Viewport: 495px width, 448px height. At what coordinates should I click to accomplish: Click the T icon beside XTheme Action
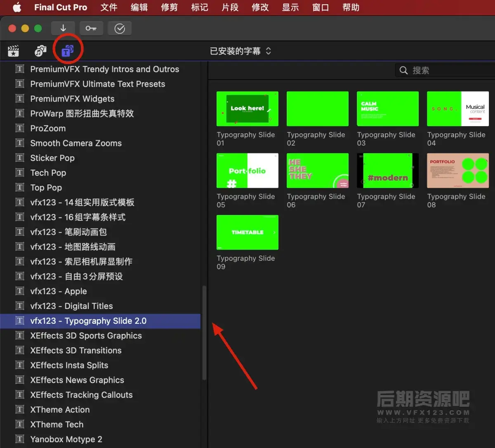19,410
